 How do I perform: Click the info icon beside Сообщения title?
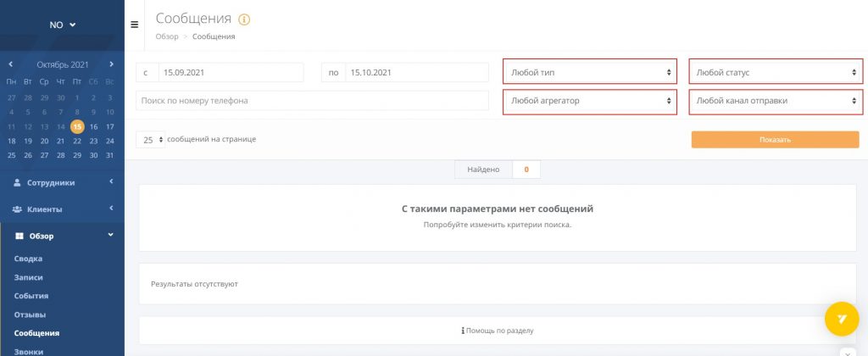coord(245,19)
